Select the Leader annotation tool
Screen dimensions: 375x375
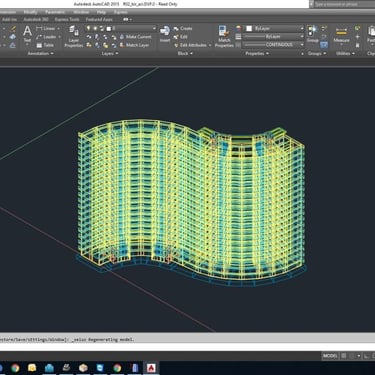47,37
